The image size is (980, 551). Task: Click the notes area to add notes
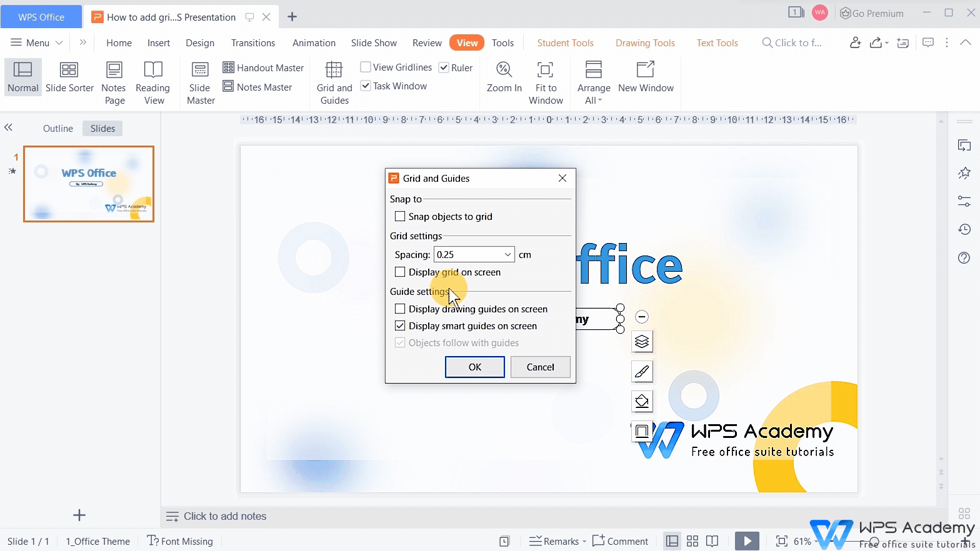coord(225,516)
